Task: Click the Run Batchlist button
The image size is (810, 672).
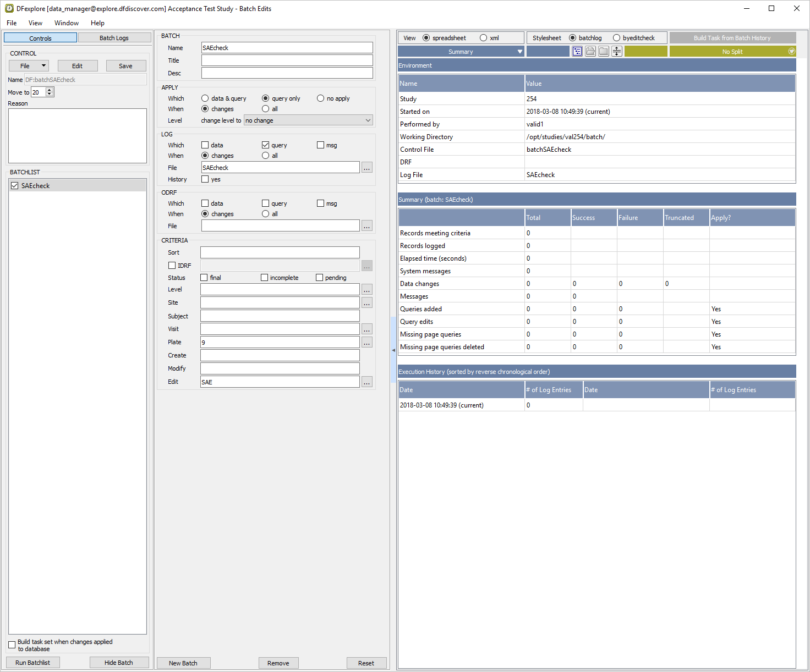Action: (x=33, y=663)
